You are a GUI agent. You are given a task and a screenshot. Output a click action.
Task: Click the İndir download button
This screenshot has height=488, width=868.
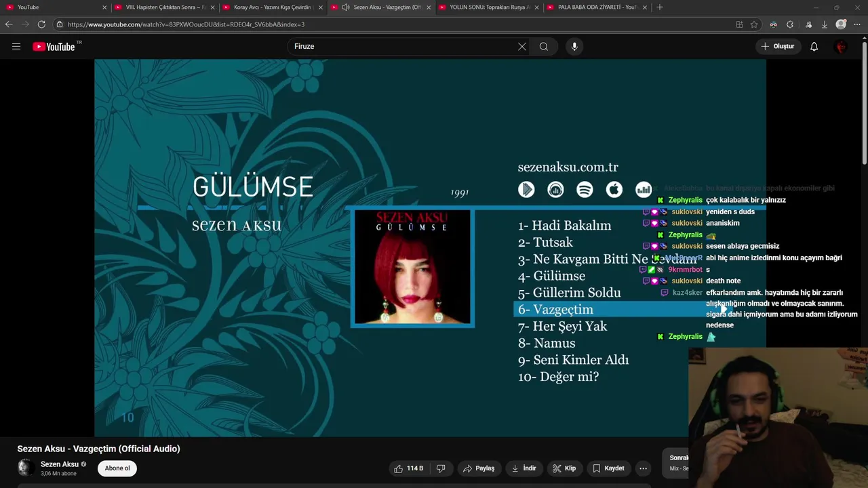(524, 468)
